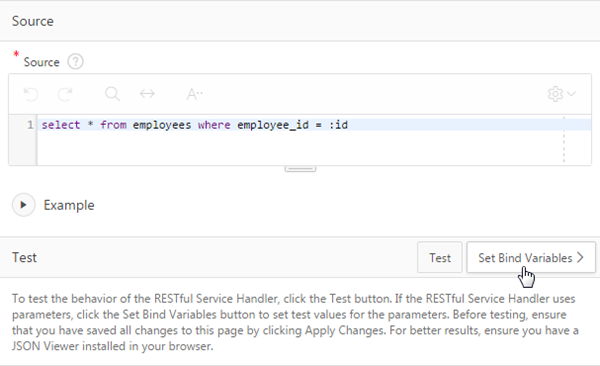Click the Test section header title
This screenshot has width=600, height=366.
pyautogui.click(x=24, y=257)
